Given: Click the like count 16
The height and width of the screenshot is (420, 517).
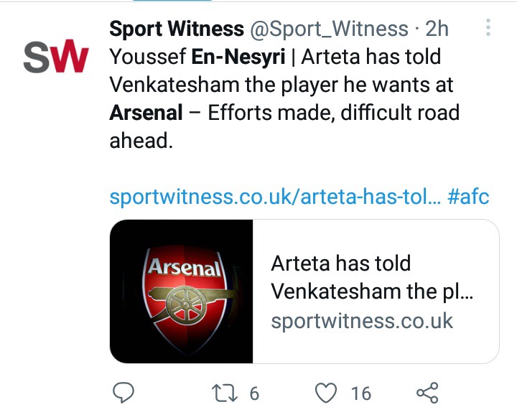Looking at the screenshot, I should coord(361,393).
